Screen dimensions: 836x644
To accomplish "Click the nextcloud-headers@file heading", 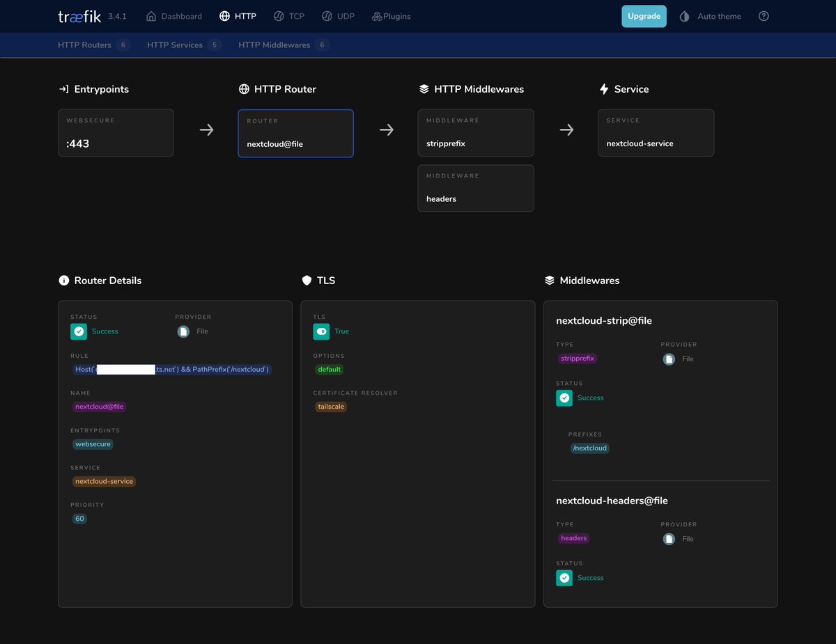I will pyautogui.click(x=612, y=501).
